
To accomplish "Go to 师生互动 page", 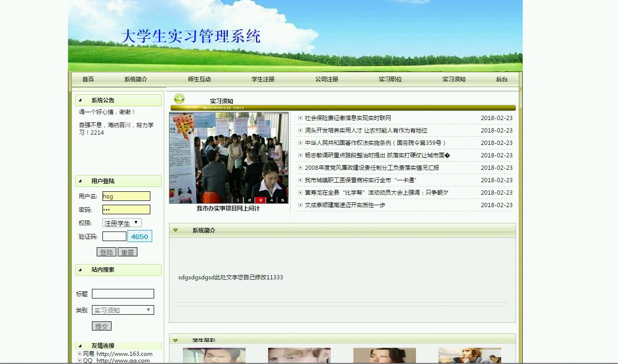I will (199, 79).
